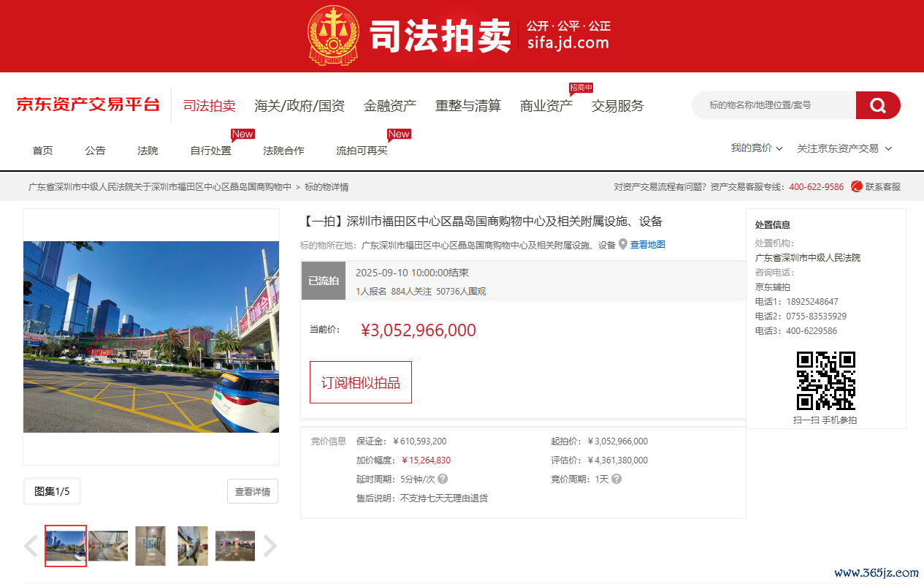Screen dimensions: 924x584
Task: Click the 京东资产交易平台 logo
Action: point(88,105)
